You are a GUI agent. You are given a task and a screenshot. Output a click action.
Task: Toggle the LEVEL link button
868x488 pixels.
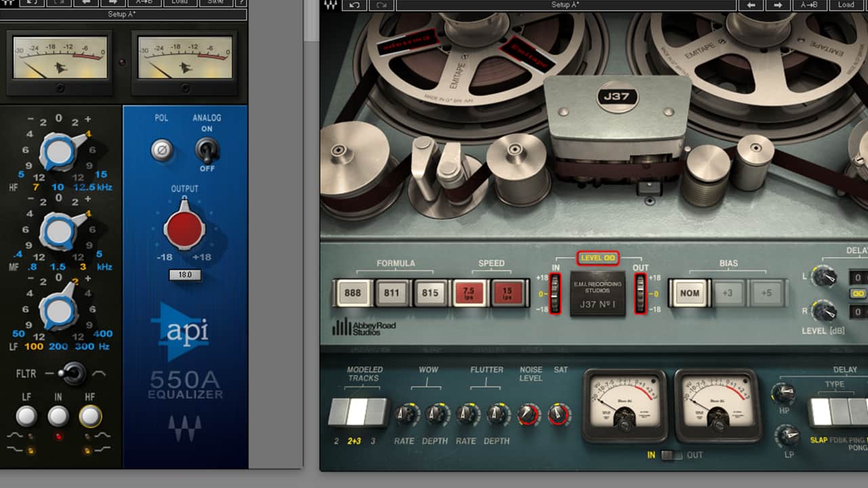(x=597, y=258)
